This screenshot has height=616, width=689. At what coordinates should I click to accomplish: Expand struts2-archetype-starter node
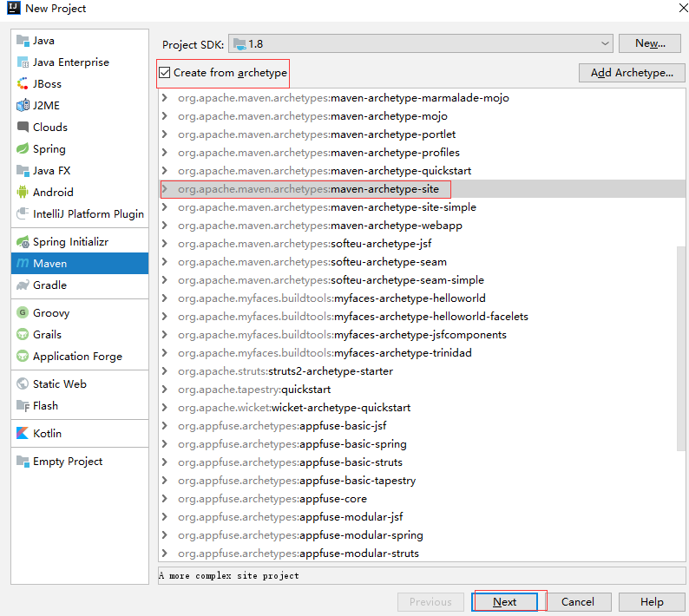pyautogui.click(x=164, y=371)
